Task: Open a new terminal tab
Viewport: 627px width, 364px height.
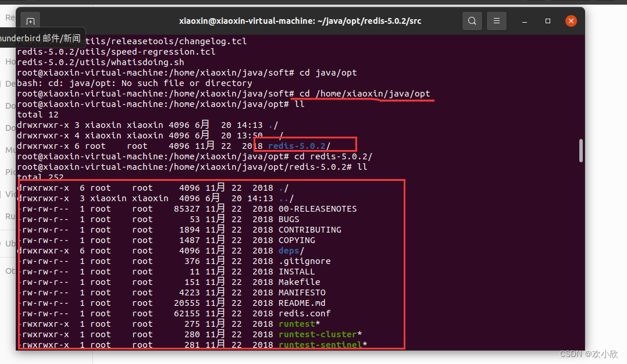Action: click(30, 20)
